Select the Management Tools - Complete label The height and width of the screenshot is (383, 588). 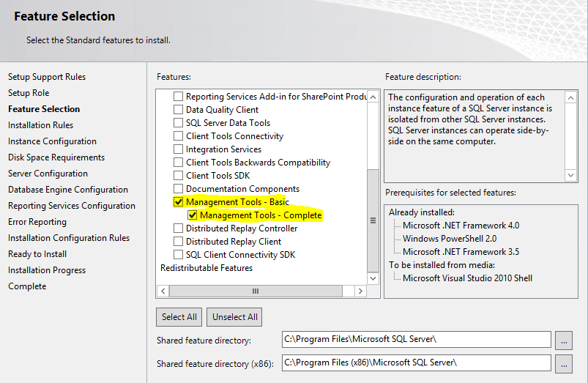pyautogui.click(x=261, y=215)
